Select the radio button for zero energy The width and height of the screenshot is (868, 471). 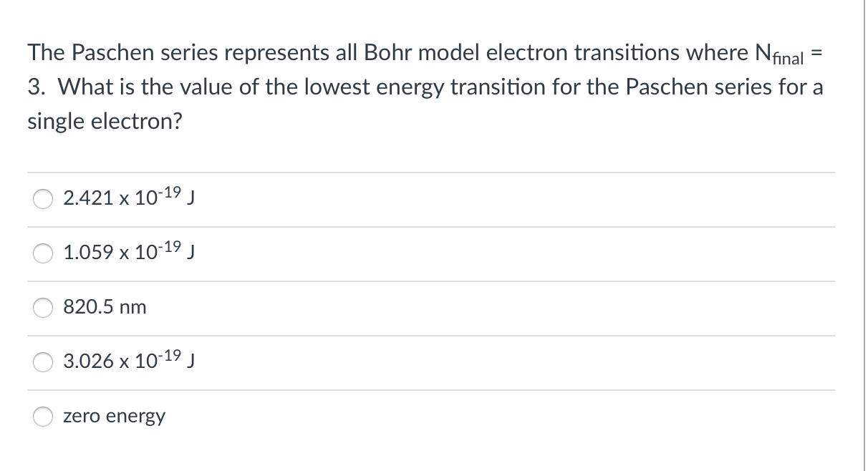pos(42,415)
